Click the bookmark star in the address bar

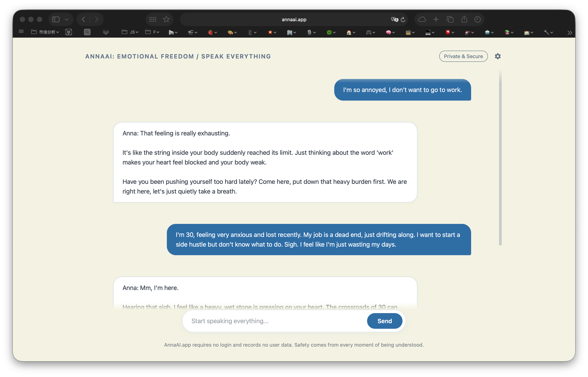tap(166, 19)
